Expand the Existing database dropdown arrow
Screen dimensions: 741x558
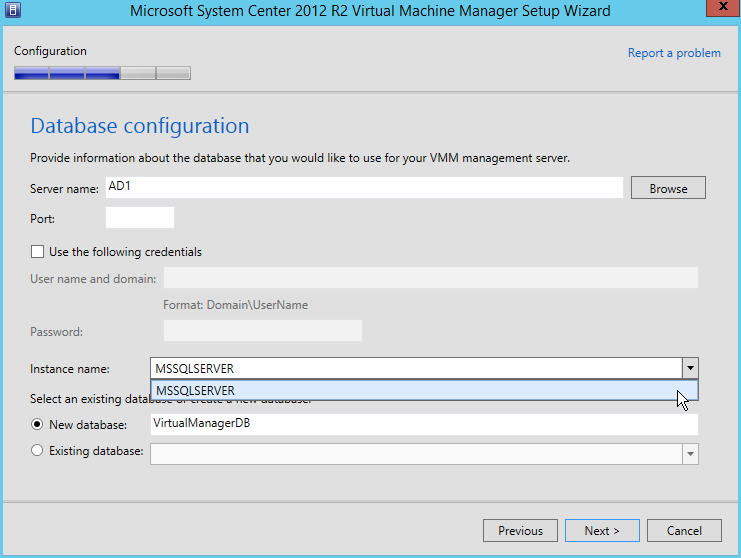[690, 454]
